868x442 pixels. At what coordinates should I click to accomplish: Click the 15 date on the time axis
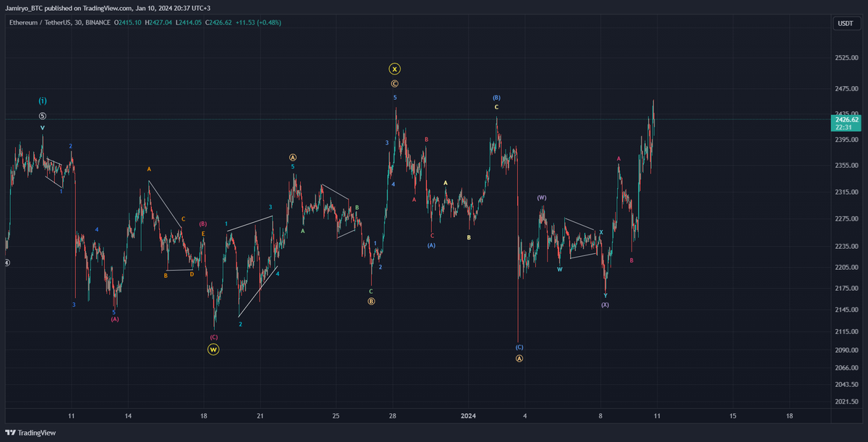tap(733, 416)
